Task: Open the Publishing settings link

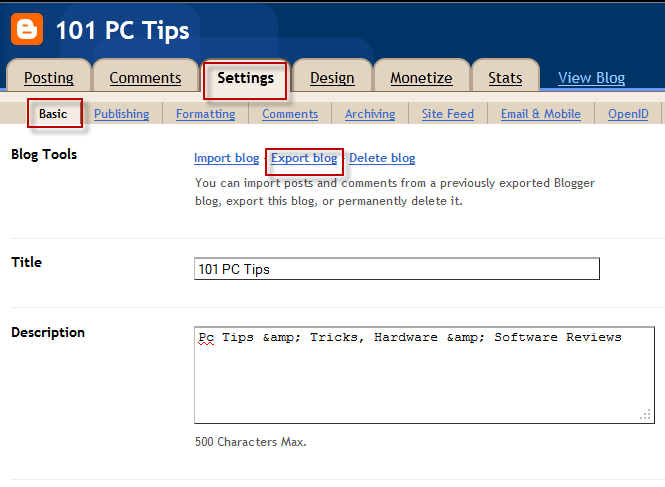Action: tap(121, 114)
